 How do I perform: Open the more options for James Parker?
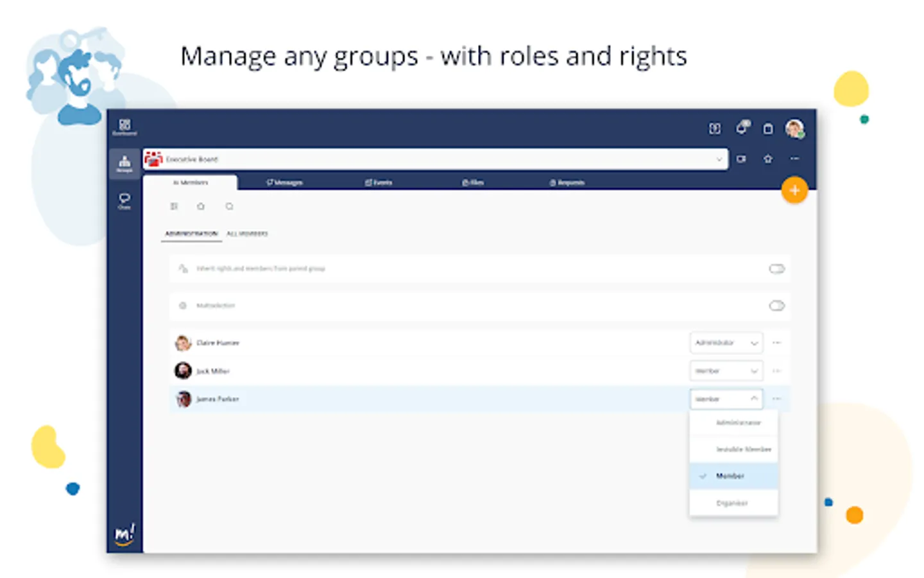[777, 399]
